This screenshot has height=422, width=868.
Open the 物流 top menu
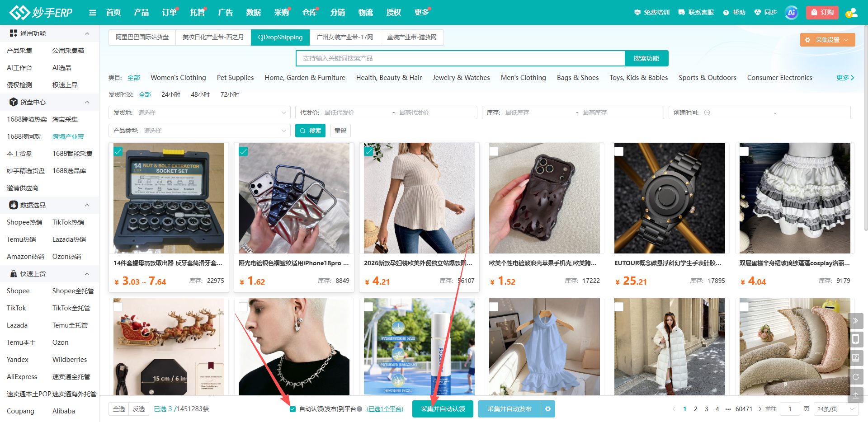point(366,13)
